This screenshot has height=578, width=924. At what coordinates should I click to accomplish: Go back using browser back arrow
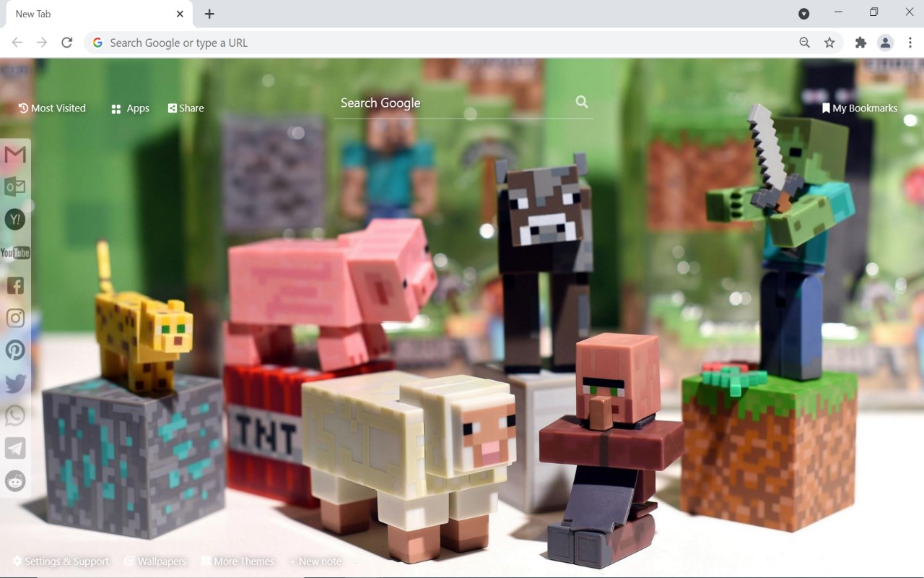coord(17,43)
